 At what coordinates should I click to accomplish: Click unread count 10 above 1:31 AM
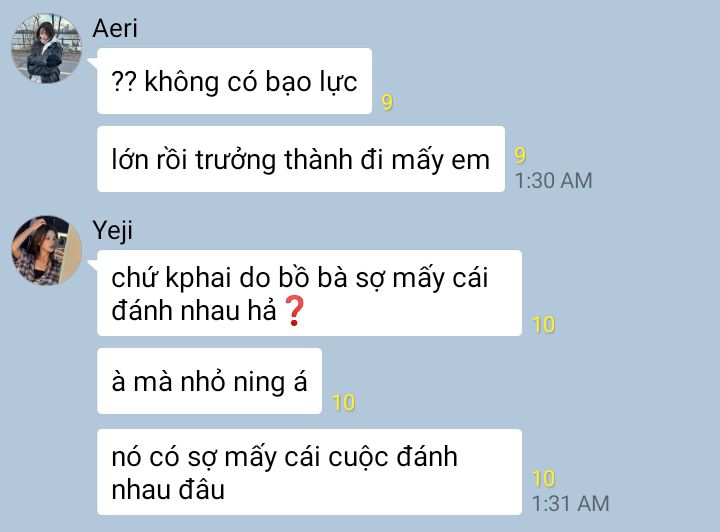[x=543, y=479]
